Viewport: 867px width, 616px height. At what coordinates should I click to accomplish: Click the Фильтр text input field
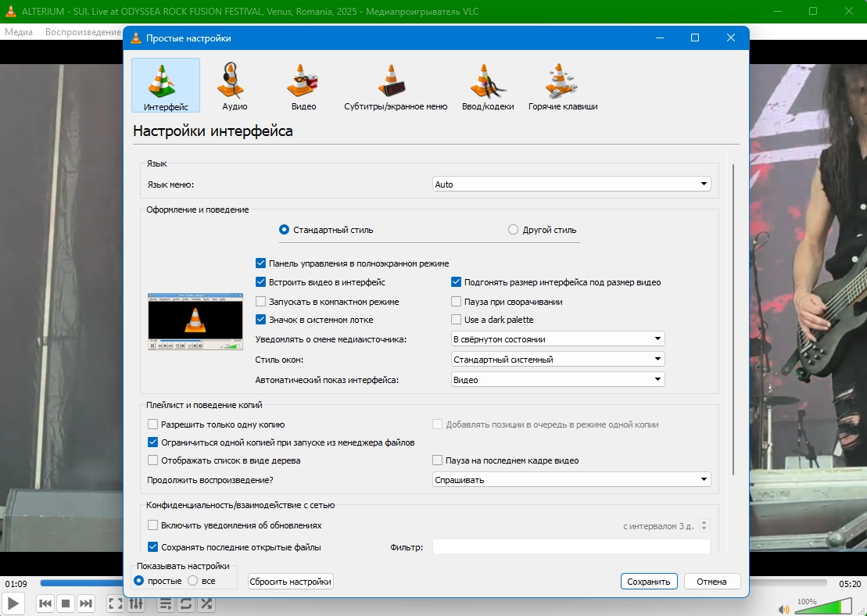coord(571,546)
